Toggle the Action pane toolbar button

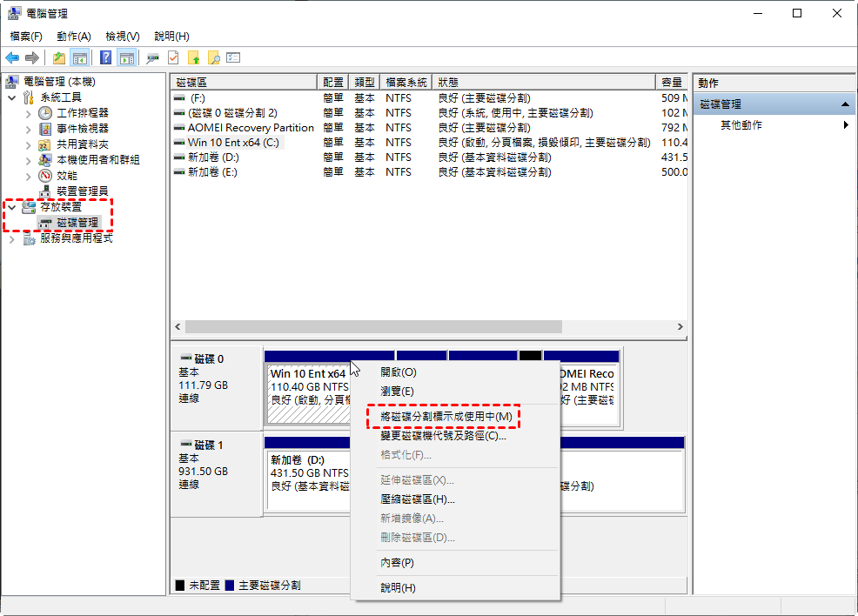pos(127,58)
